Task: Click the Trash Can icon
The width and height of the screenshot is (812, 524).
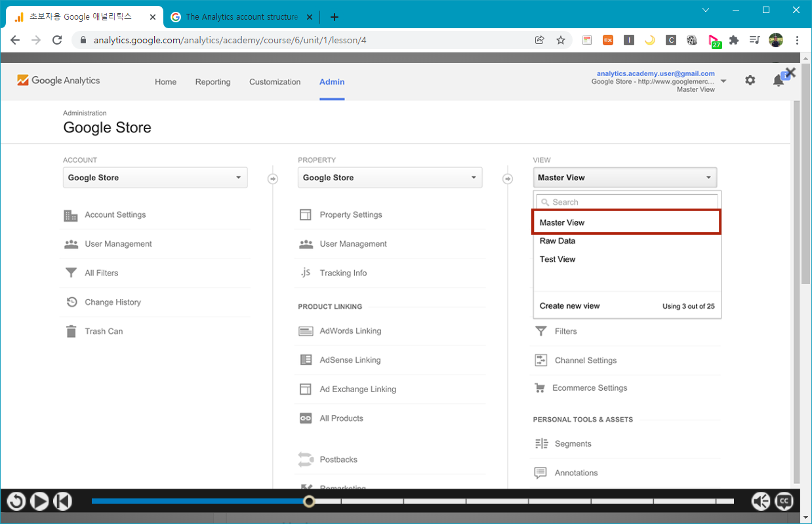Action: tap(71, 331)
